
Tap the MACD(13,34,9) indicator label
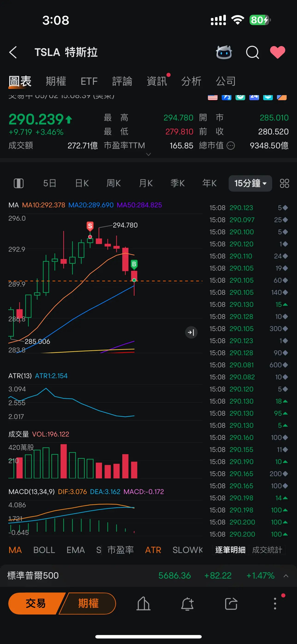tap(32, 492)
